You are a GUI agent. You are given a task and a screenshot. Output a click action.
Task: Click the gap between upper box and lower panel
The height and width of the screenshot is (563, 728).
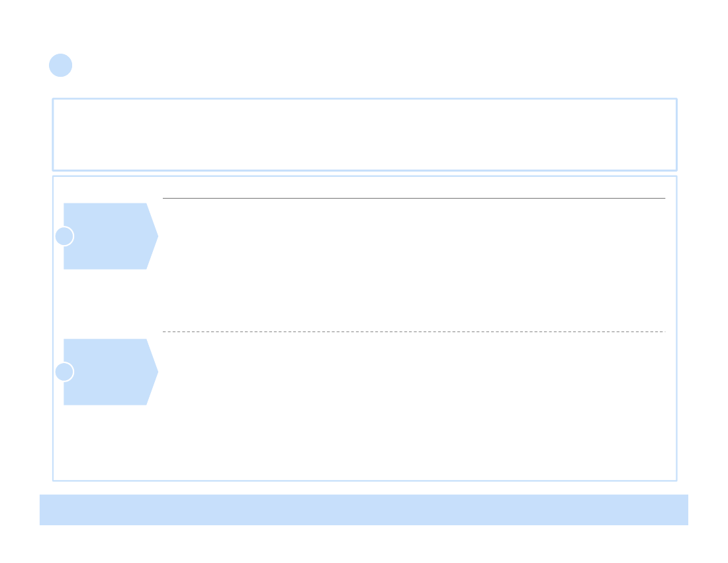[365, 174]
